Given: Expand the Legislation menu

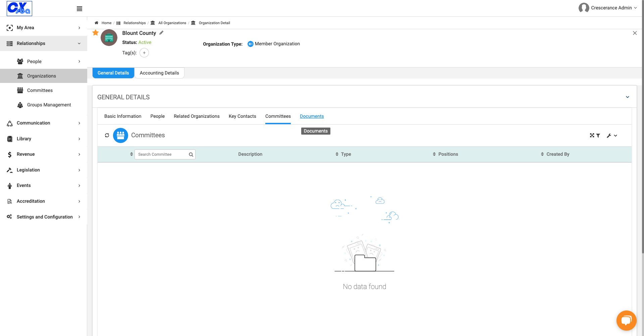Looking at the screenshot, I should click(x=44, y=170).
